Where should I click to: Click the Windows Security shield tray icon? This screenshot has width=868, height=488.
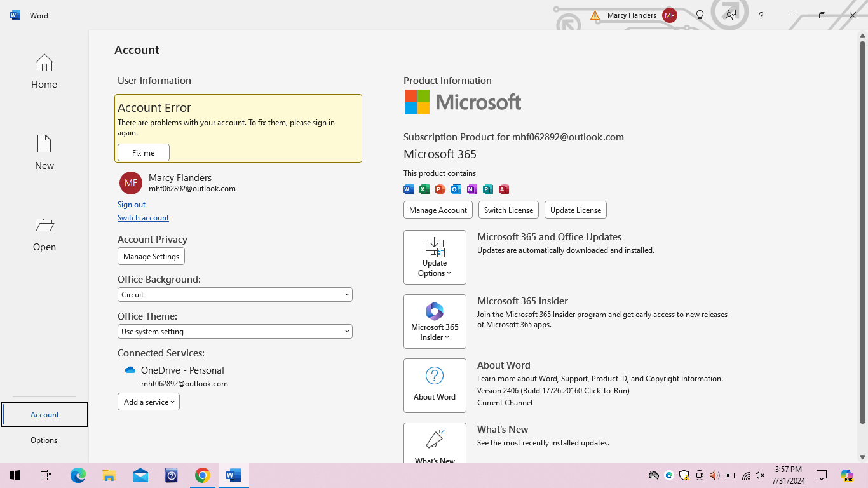click(684, 475)
